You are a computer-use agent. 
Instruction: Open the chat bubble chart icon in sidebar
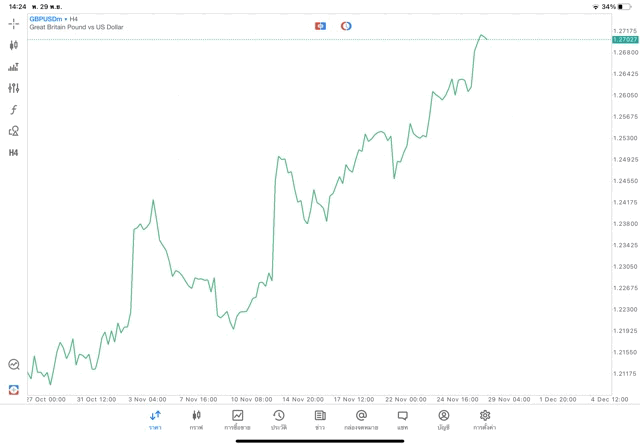14,365
